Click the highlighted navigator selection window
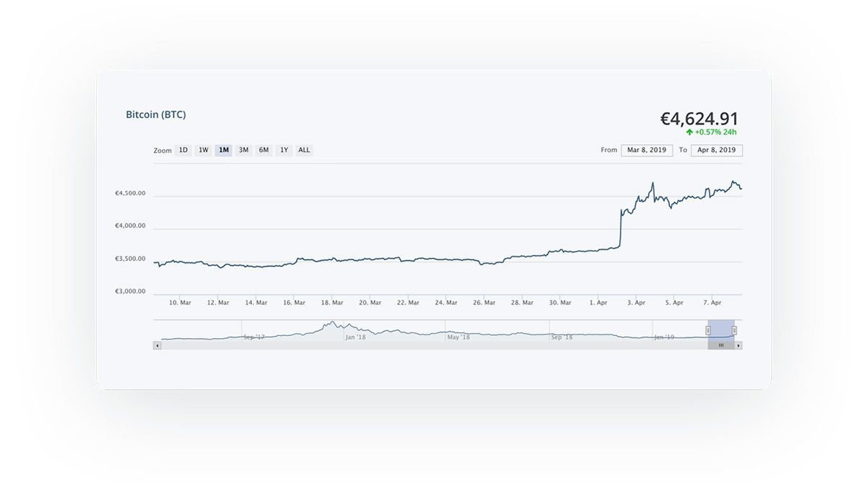Viewport: 868px width, 488px height. point(721,330)
